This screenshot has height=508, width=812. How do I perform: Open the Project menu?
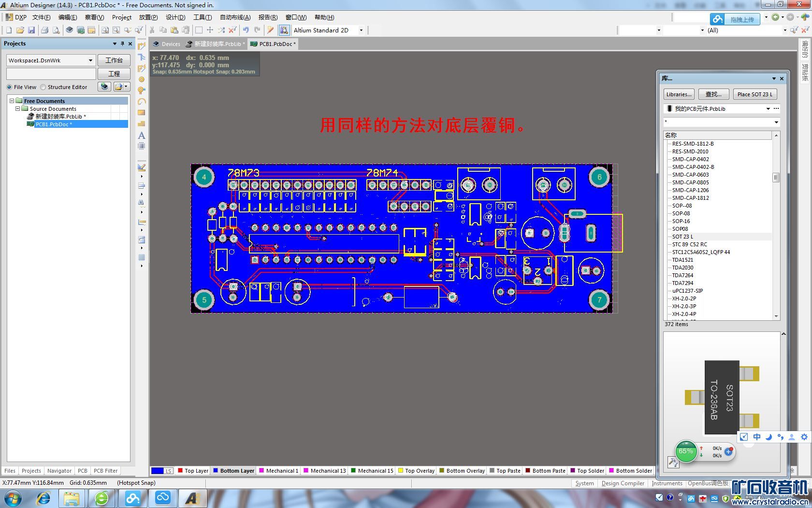122,17
